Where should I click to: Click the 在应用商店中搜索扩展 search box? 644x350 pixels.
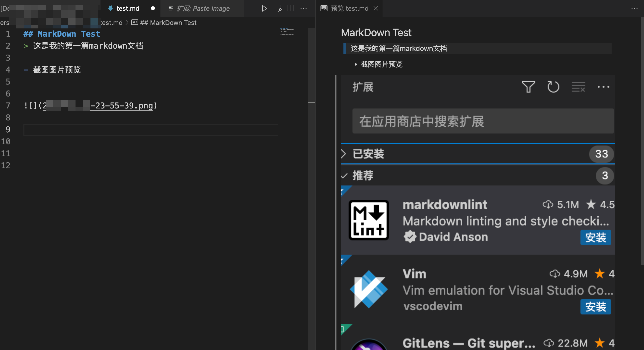point(483,121)
